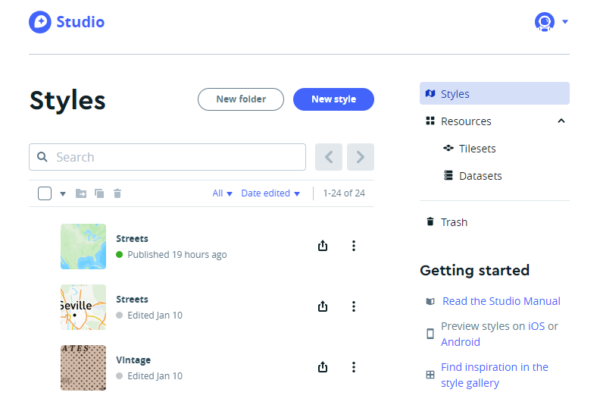Click the delete trash icon in toolbar
Viewport: 600px width, 402px height.
[x=117, y=193]
